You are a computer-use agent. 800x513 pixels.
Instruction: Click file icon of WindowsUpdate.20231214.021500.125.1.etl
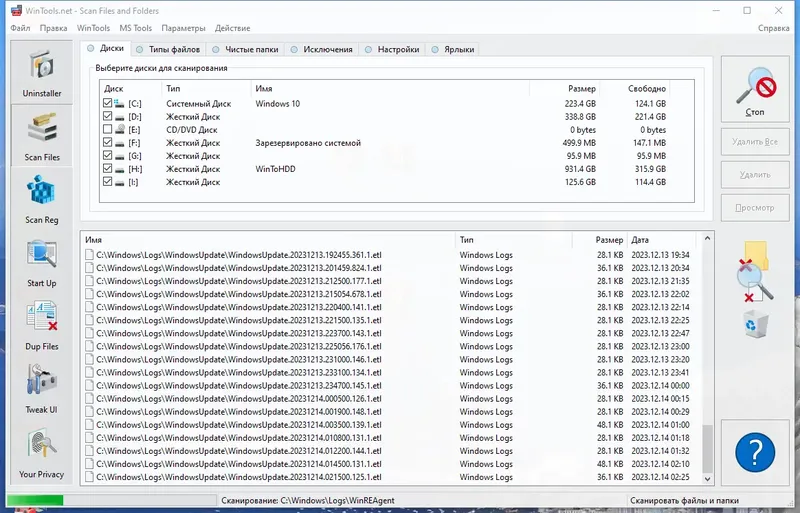tap(89, 477)
